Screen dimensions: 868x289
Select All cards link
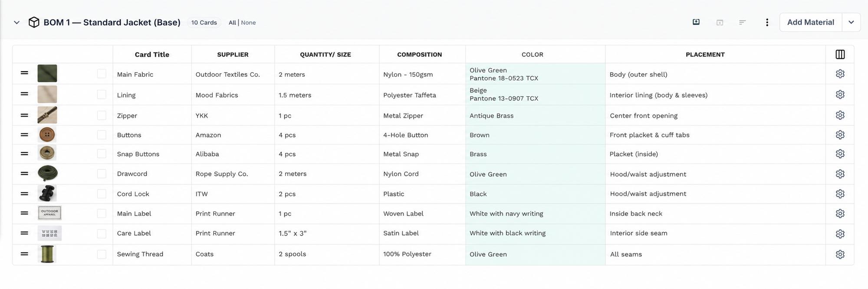pyautogui.click(x=232, y=23)
